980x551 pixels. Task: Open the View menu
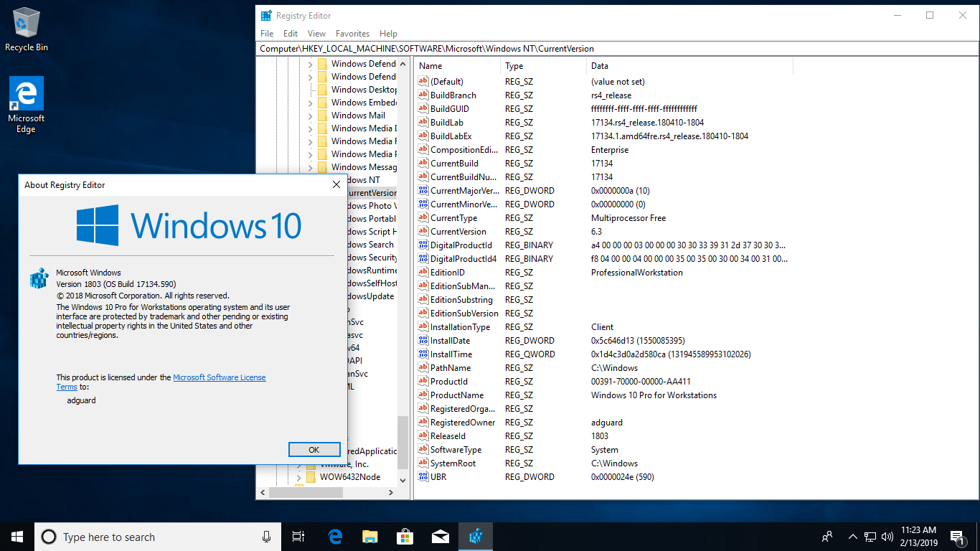coord(316,34)
